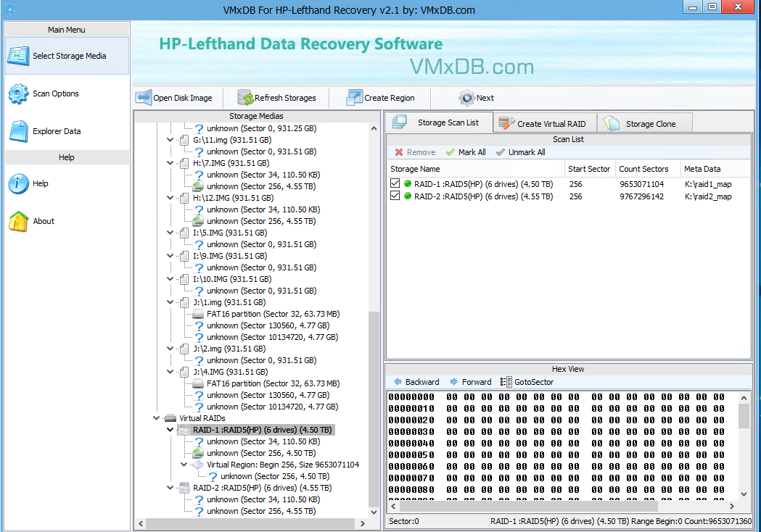Viewport: 761px width, 532px height.
Task: Click the Select Storage Media icon
Action: [18, 56]
